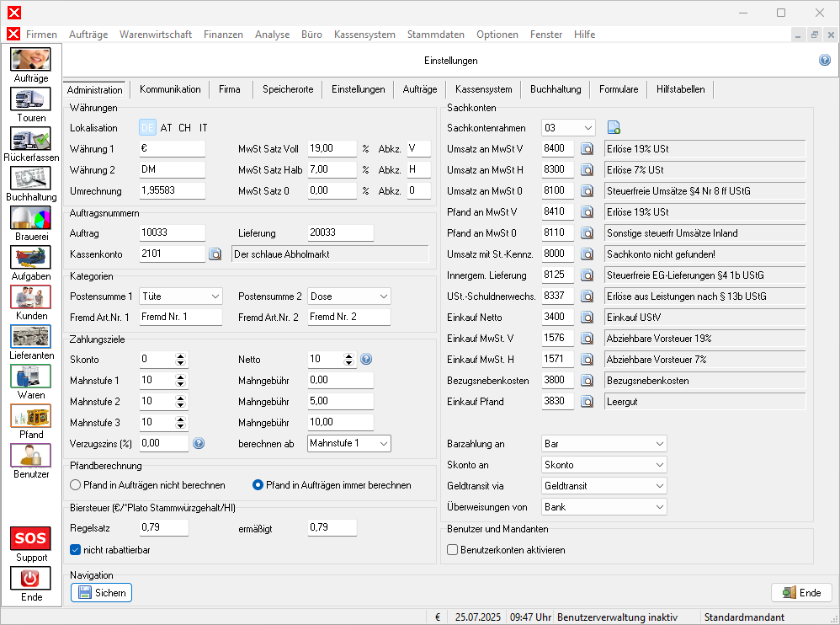Screen dimensions: 840x625
Task: Open the Aufträge sidebar icon
Action: [x=31, y=60]
